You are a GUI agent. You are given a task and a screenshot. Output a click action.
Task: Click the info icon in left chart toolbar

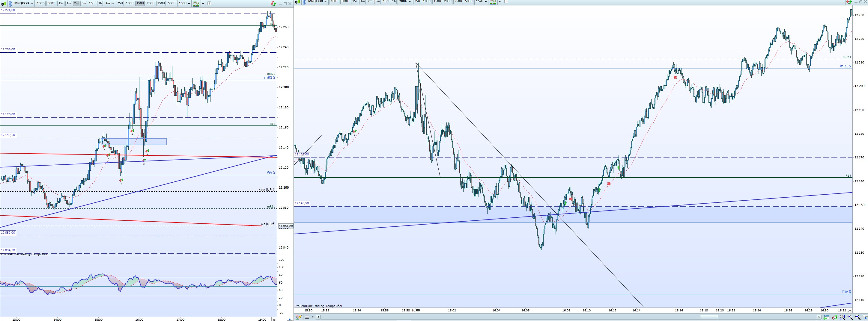click(209, 3)
